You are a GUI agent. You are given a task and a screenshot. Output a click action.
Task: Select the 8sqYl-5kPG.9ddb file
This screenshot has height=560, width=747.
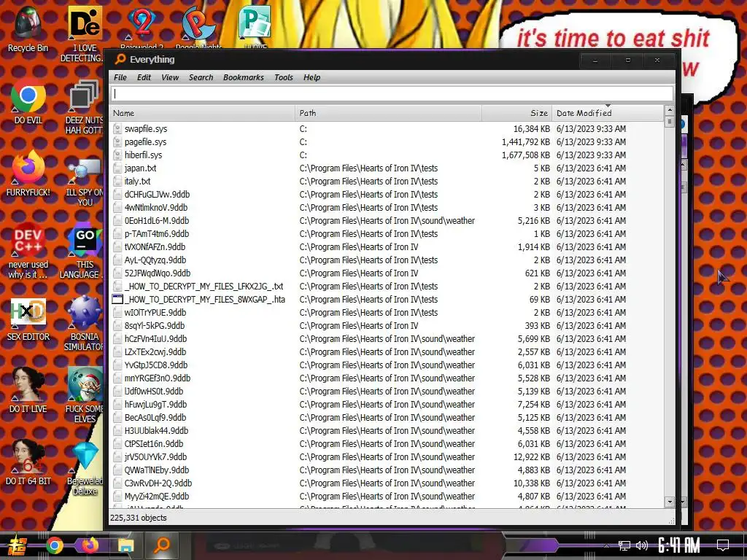coord(155,326)
